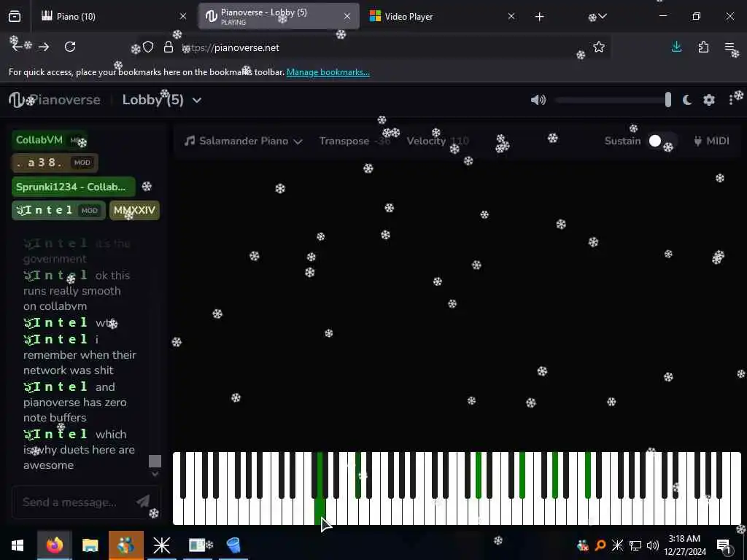Open the Firefox View tab overview icon
This screenshot has width=747, height=560.
[15, 17]
